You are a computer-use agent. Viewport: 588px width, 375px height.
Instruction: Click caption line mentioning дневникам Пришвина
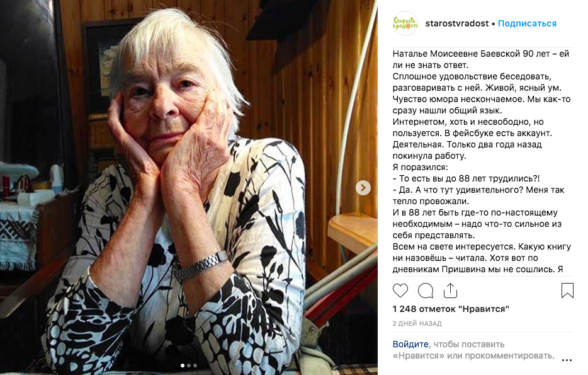(478, 269)
